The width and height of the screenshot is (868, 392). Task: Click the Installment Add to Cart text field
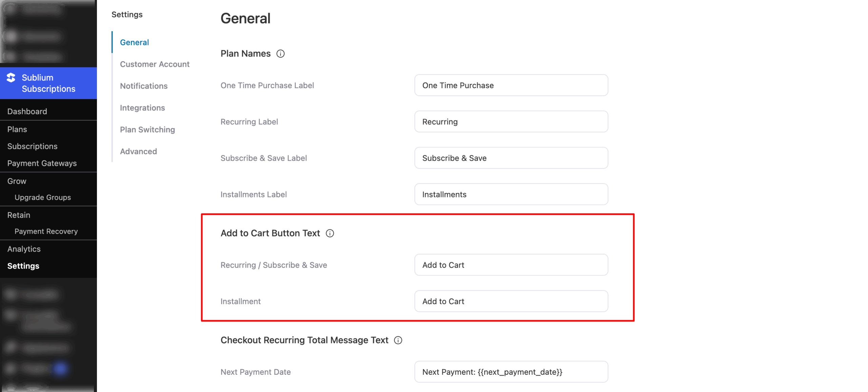point(511,301)
